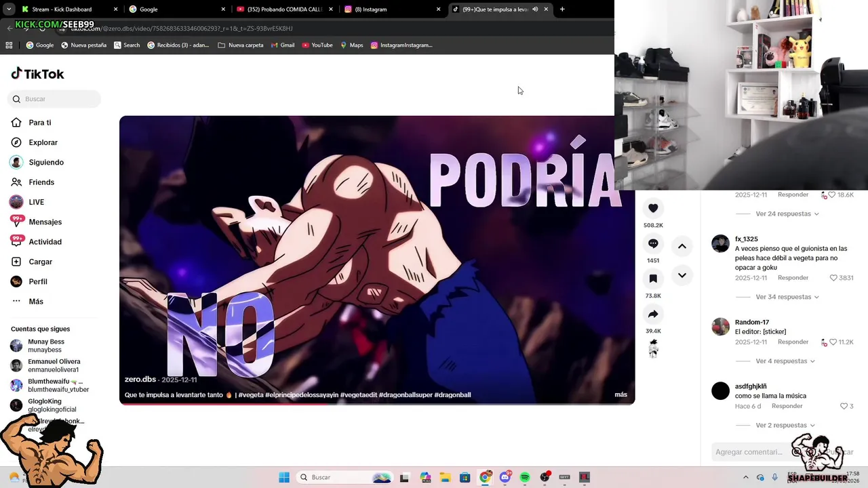This screenshot has width=868, height=488.
Task: Mute the TikTok tab audio icon
Action: pyautogui.click(x=535, y=9)
